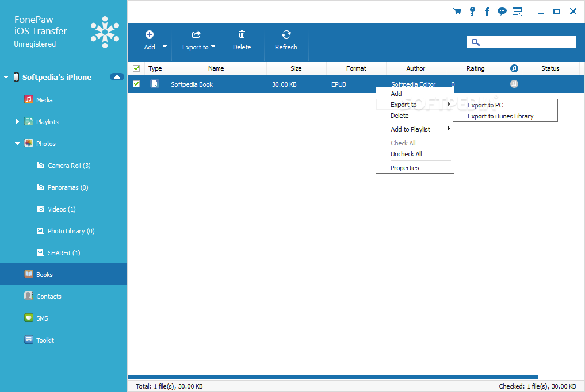The height and width of the screenshot is (392, 585).
Task: Click into the search input field
Action: pyautogui.click(x=521, y=42)
